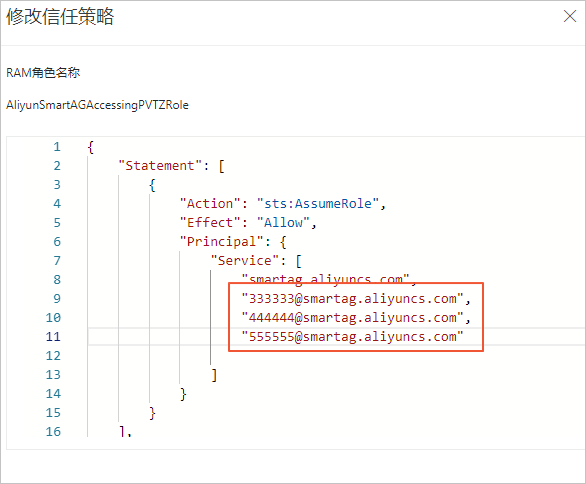The width and height of the screenshot is (586, 484).
Task: Click the "Allow" effect value
Action: [x=283, y=223]
